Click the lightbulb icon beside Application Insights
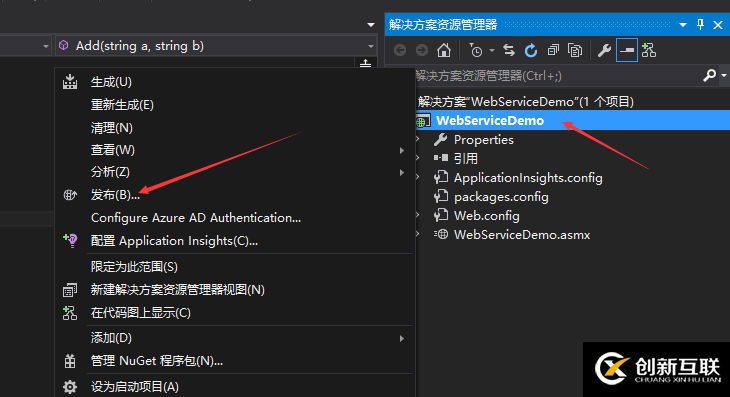This screenshot has width=730, height=397. point(70,240)
